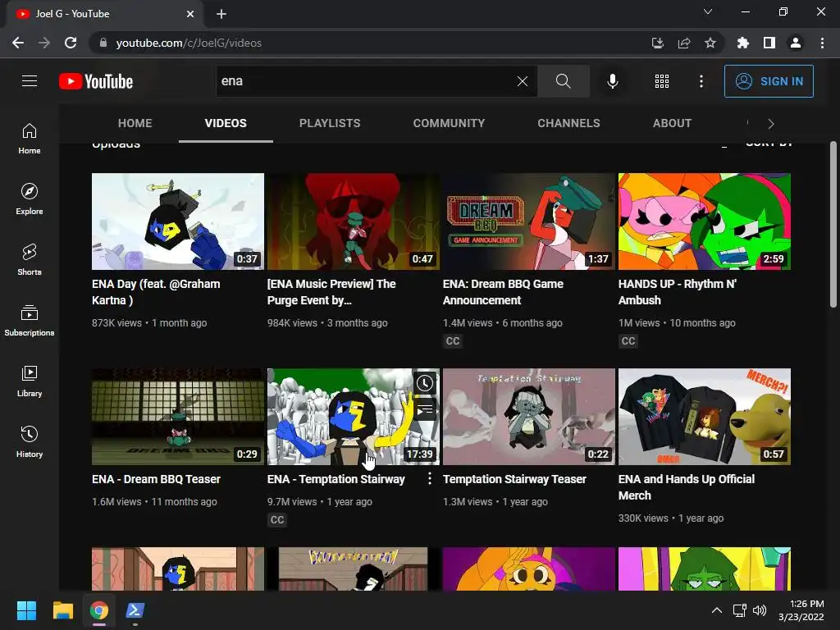Open The Purge Event music preview title
This screenshot has height=630, width=840.
pyautogui.click(x=331, y=292)
